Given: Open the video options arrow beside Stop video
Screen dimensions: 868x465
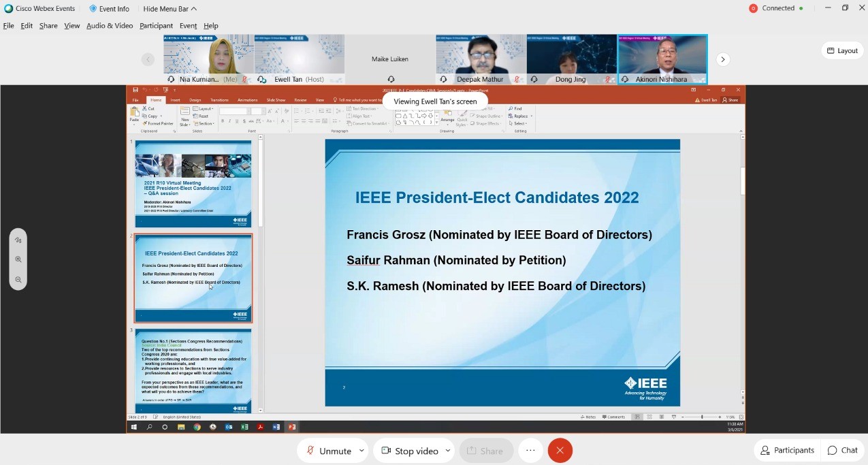Looking at the screenshot, I should (x=448, y=451).
